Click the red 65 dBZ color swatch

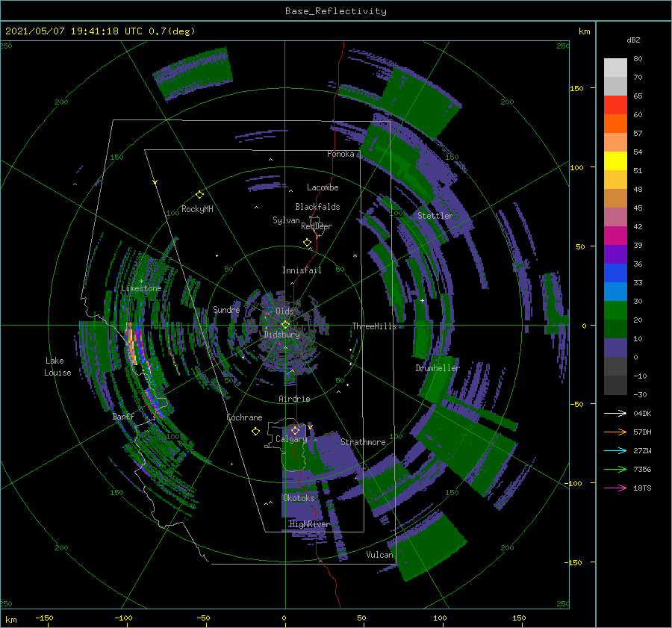pos(615,105)
